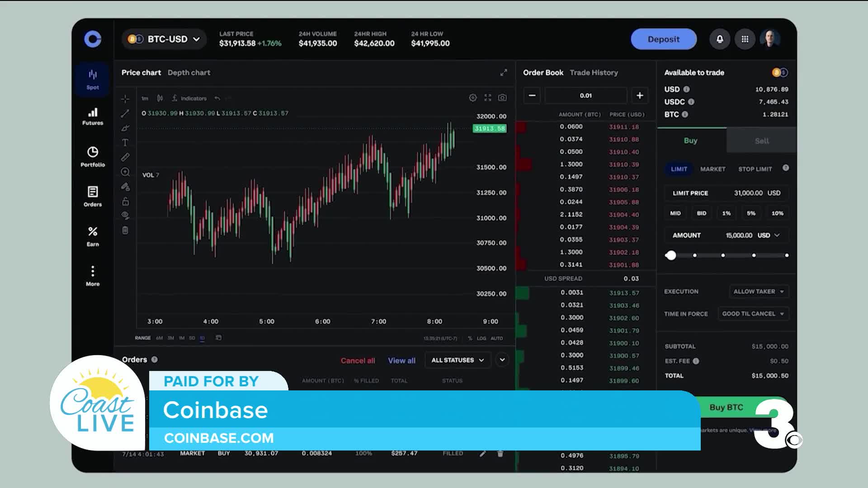Open notifications bell
The width and height of the screenshot is (868, 488).
coord(720,39)
